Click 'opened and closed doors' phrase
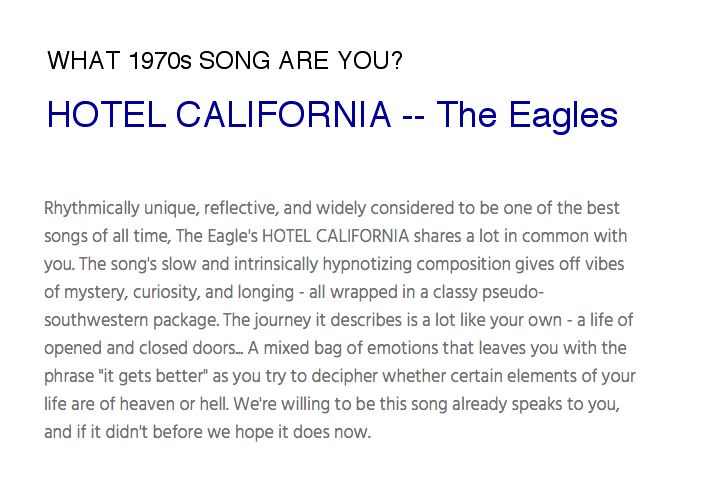 point(140,348)
